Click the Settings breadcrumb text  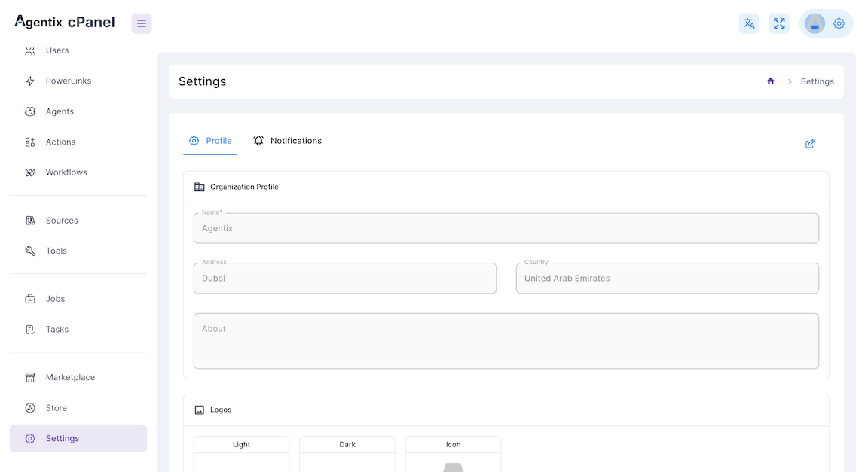pyautogui.click(x=817, y=81)
